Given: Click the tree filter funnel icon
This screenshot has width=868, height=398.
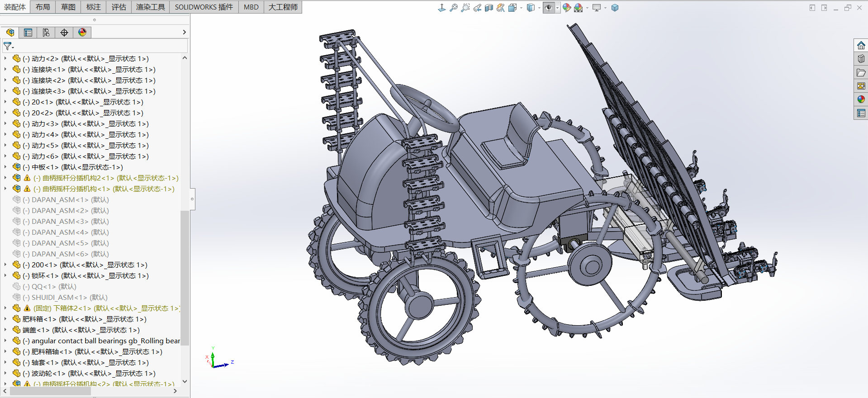Looking at the screenshot, I should click(x=8, y=46).
